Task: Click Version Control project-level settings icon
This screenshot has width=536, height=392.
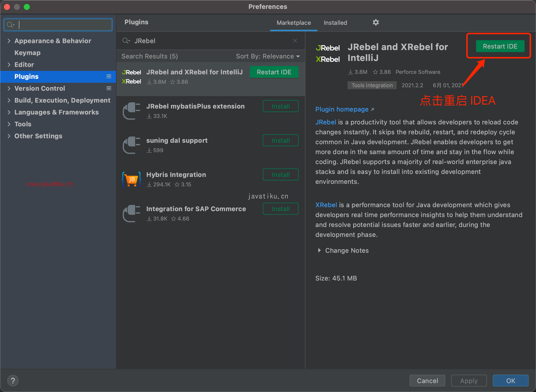Action: click(x=109, y=88)
